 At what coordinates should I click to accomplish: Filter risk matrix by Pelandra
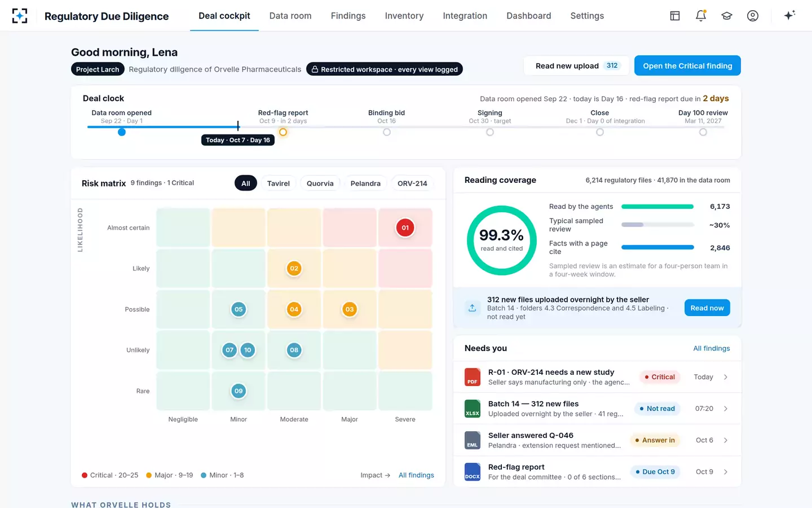tap(365, 183)
